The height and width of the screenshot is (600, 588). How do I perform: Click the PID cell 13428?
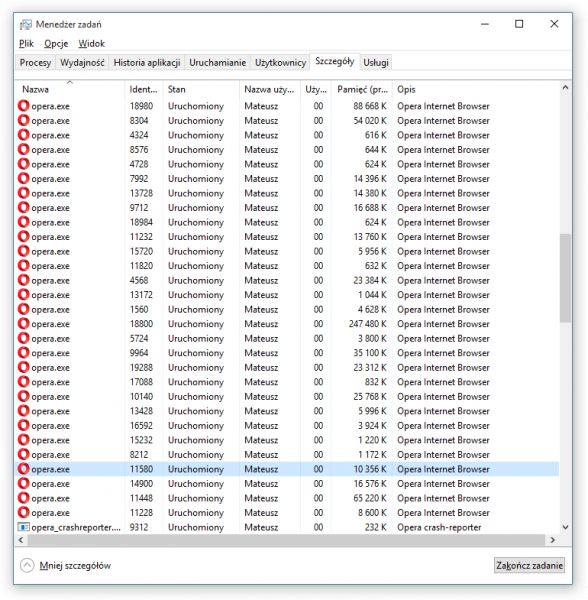[141, 411]
